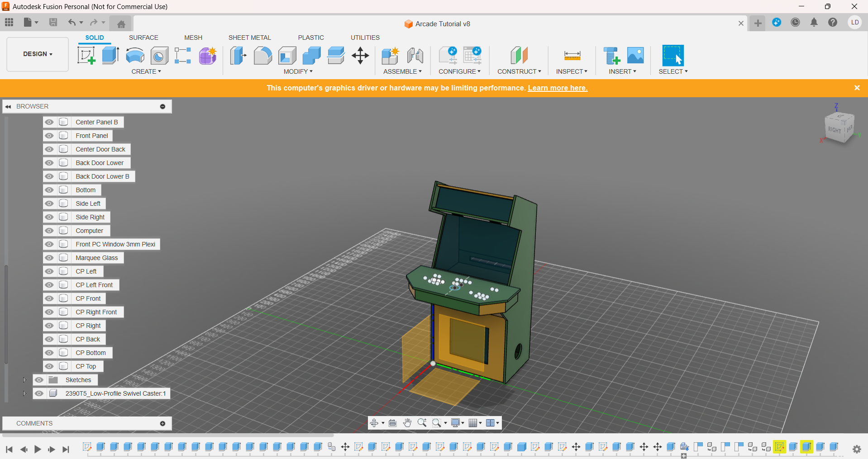The height and width of the screenshot is (459, 868).
Task: Select the Revolve tool
Action: [135, 56]
